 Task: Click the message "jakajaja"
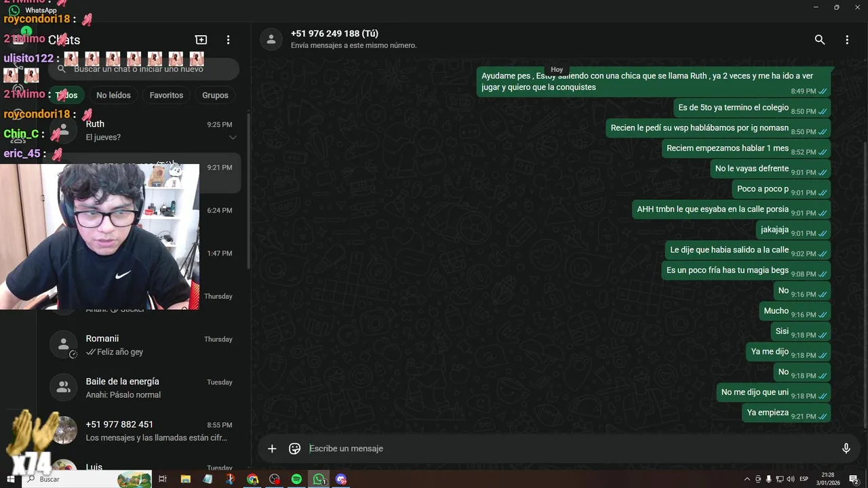point(793,230)
